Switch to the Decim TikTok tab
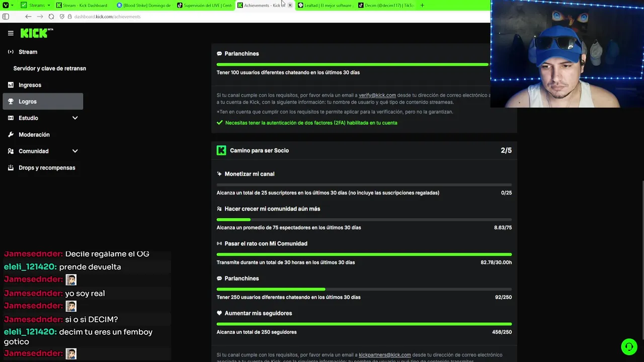Screen dimensions: 644x362 coord(385,5)
